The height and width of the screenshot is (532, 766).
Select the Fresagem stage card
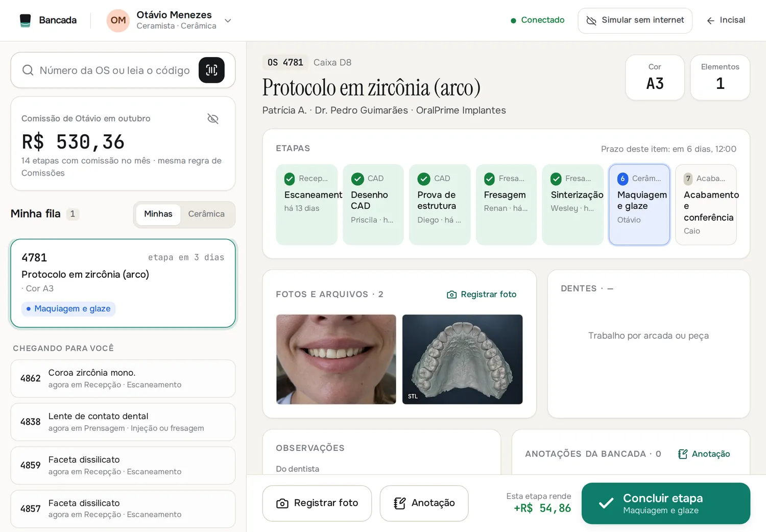tap(506, 205)
